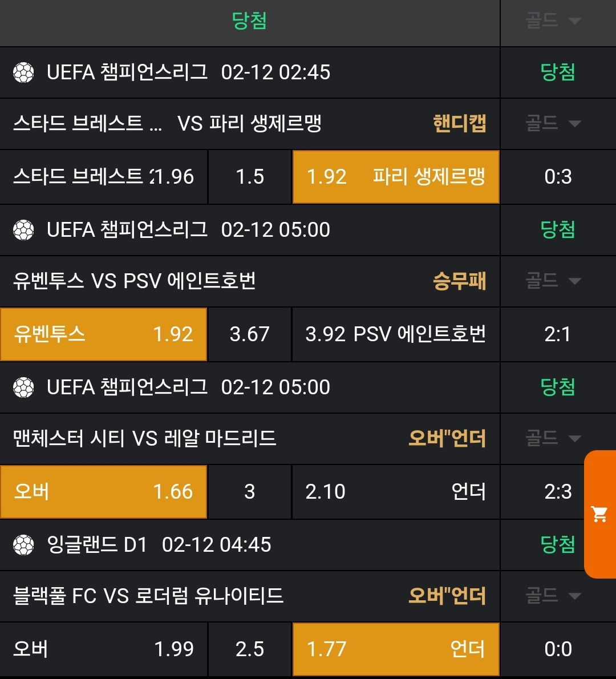This screenshot has height=679, width=616.
Task: Expand the 골드 dropdown in the 핸디캡 row
Action: point(553,123)
